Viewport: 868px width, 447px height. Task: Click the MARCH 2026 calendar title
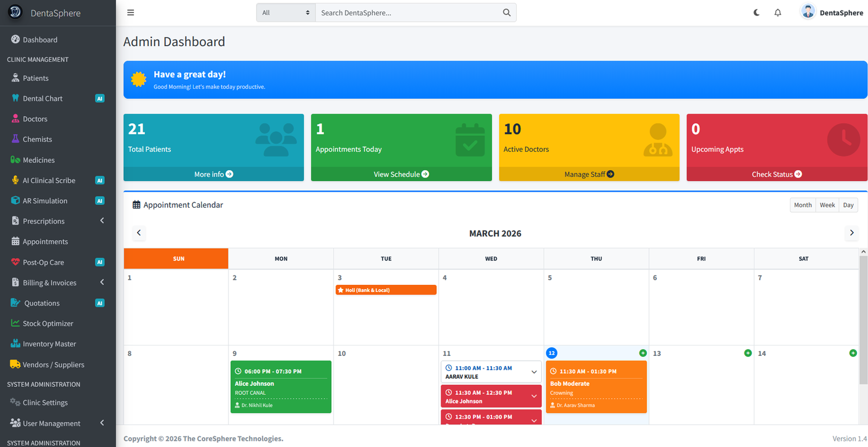point(495,233)
